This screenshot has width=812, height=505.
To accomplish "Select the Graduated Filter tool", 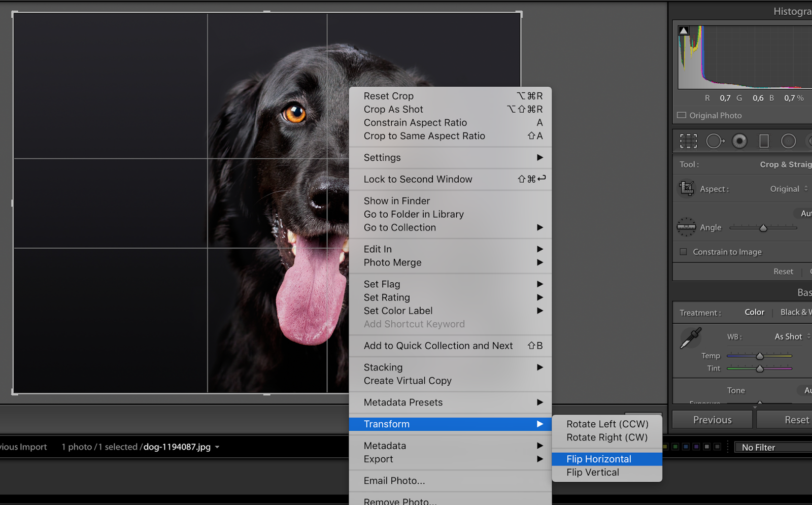I will point(764,141).
